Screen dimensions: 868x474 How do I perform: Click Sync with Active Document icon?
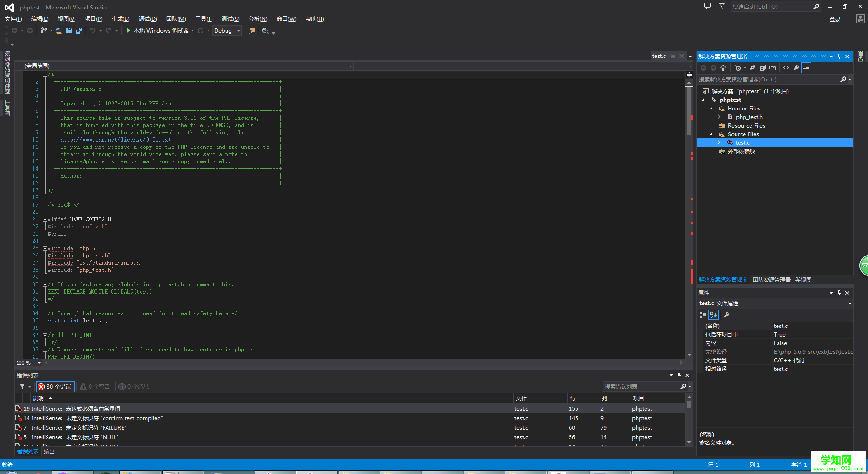[x=753, y=68]
